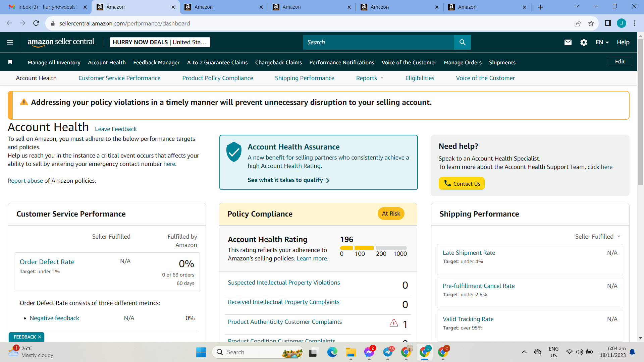The width and height of the screenshot is (644, 362).
Task: View site information lock icon
Action: [x=52, y=23]
